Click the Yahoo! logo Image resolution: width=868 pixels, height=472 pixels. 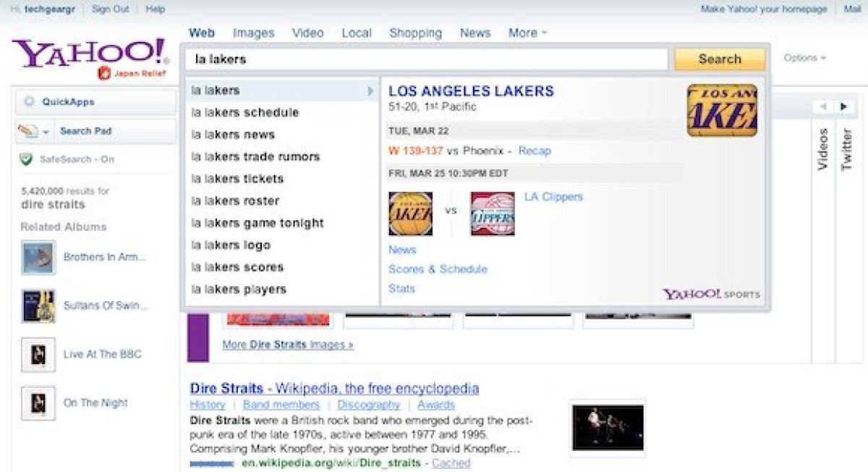(x=90, y=54)
